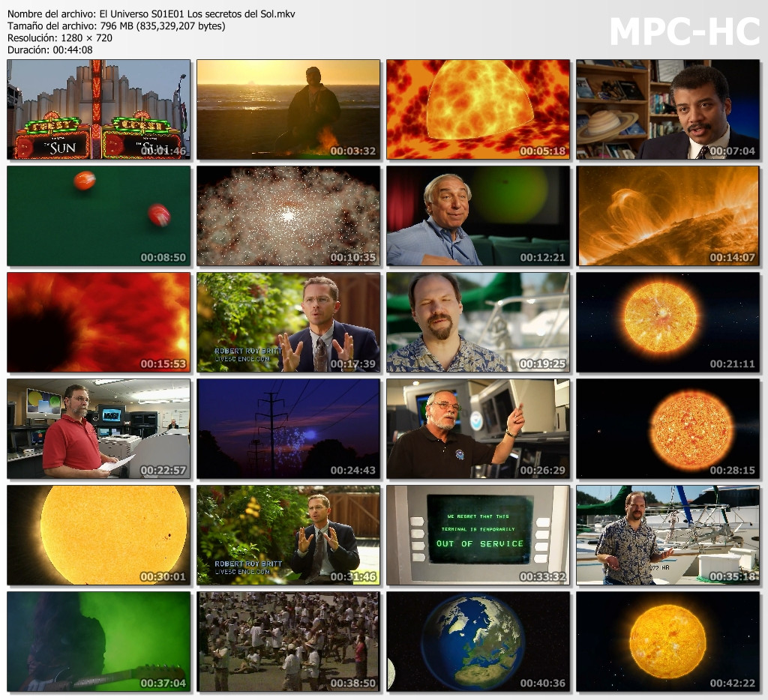Open the red sunspot thumbnail at 00:15:53
This screenshot has width=768, height=700.
click(98, 322)
